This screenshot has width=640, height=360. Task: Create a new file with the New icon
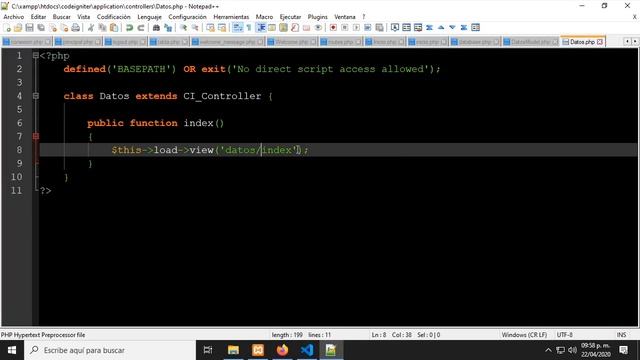(7, 28)
